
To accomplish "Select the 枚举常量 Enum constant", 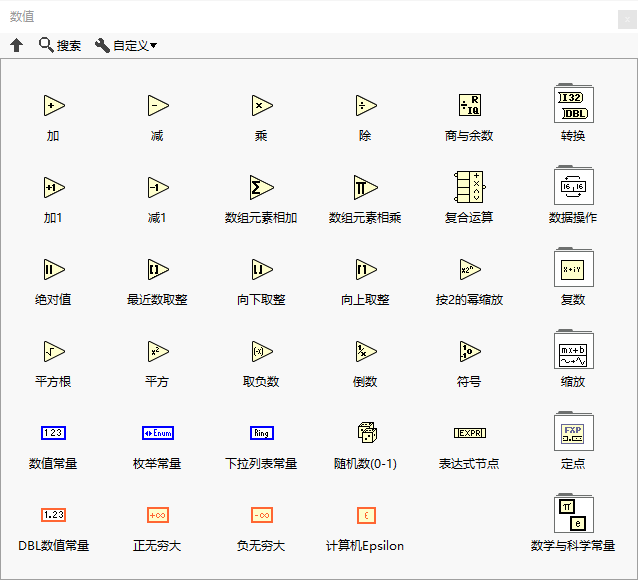I will click(x=158, y=433).
